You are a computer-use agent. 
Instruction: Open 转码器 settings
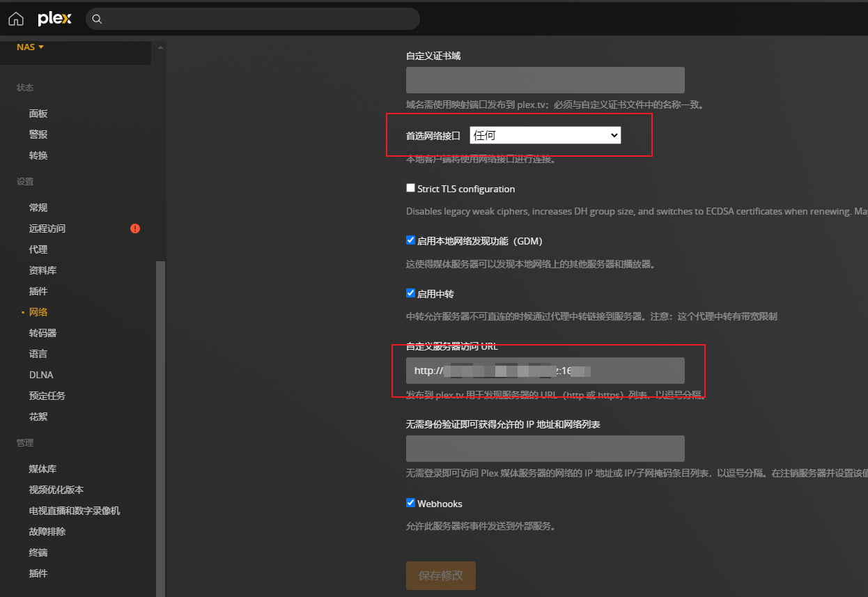[x=42, y=333]
